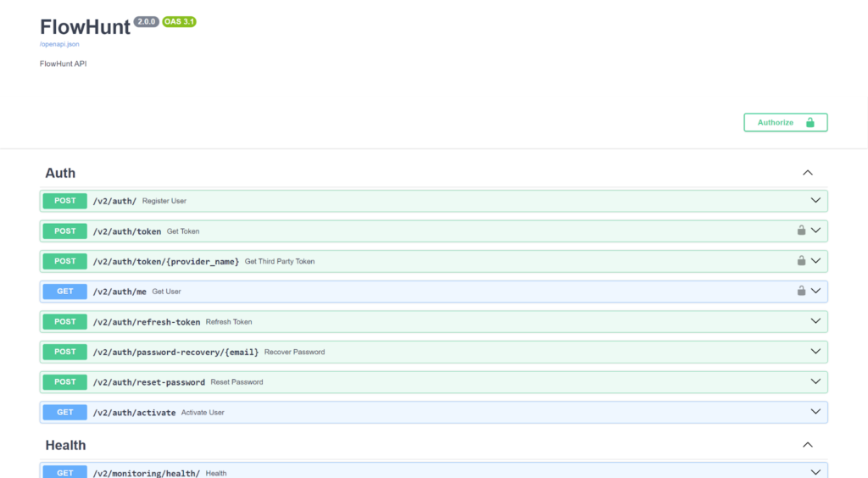Click GET badge for /v2/auth/activate

(64, 412)
